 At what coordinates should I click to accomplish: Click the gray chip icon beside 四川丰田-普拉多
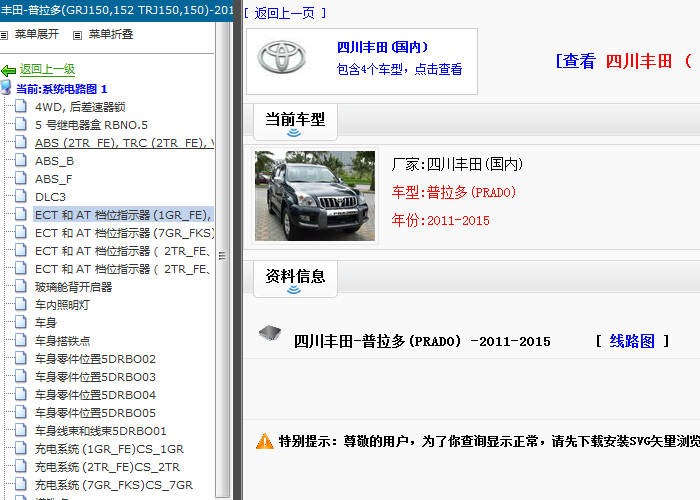[x=270, y=333]
